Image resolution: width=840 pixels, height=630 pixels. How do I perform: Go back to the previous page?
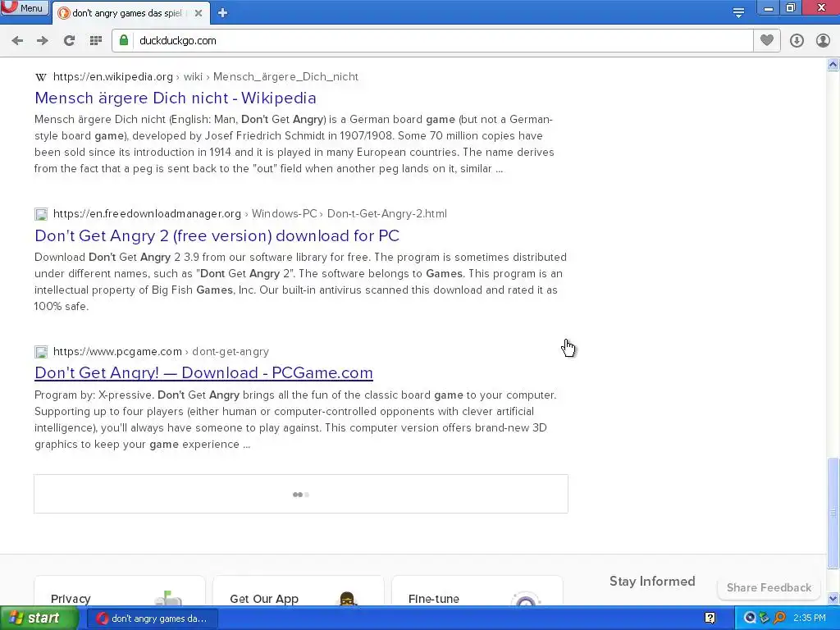tap(17, 41)
